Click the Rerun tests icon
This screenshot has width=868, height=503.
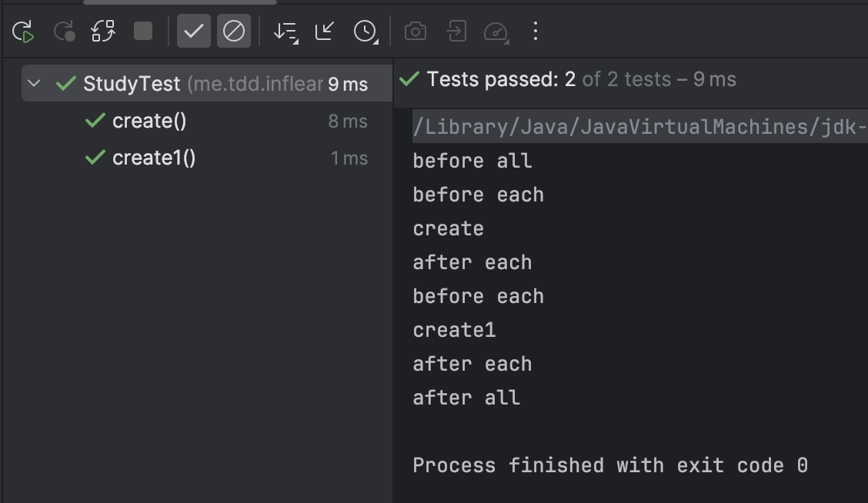23,32
